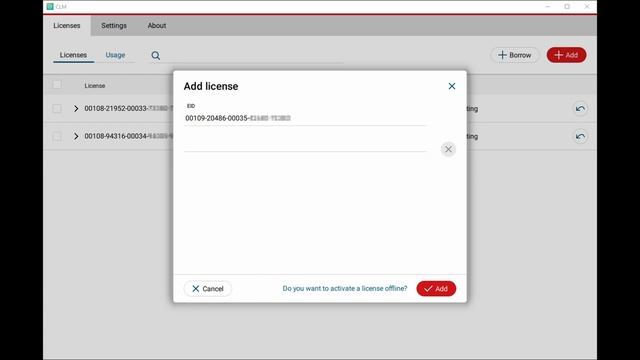Switch to the Licenses sub-tab

point(73,55)
